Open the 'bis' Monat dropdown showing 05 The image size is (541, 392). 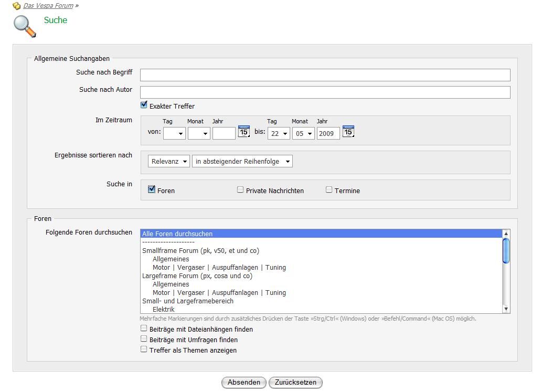coord(303,134)
